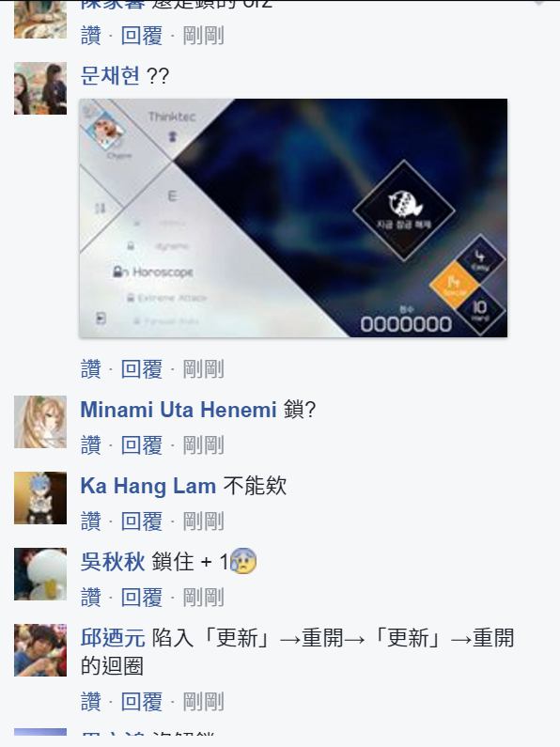This screenshot has height=747, width=560.
Task: Open the top commenter's avatar
Action: (40, 19)
